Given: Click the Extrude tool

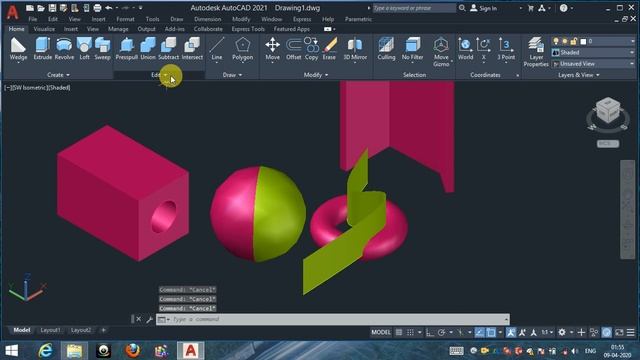Looking at the screenshot, I should coord(42,49).
